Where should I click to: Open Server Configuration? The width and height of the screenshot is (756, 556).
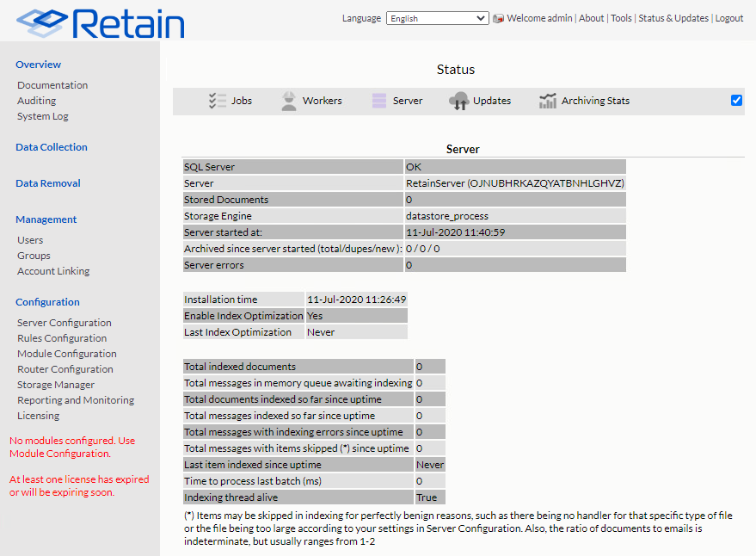point(65,323)
